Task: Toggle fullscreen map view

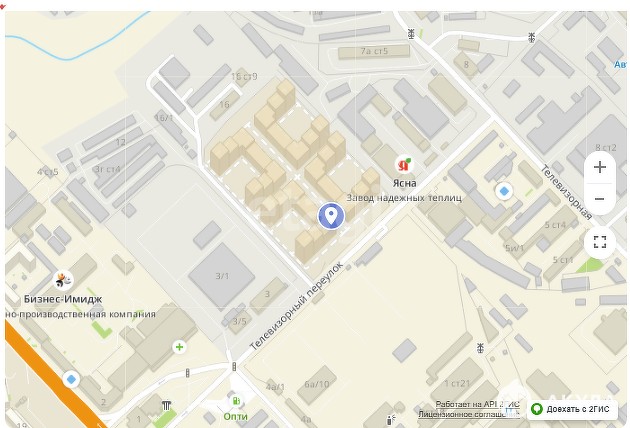Action: click(x=599, y=242)
